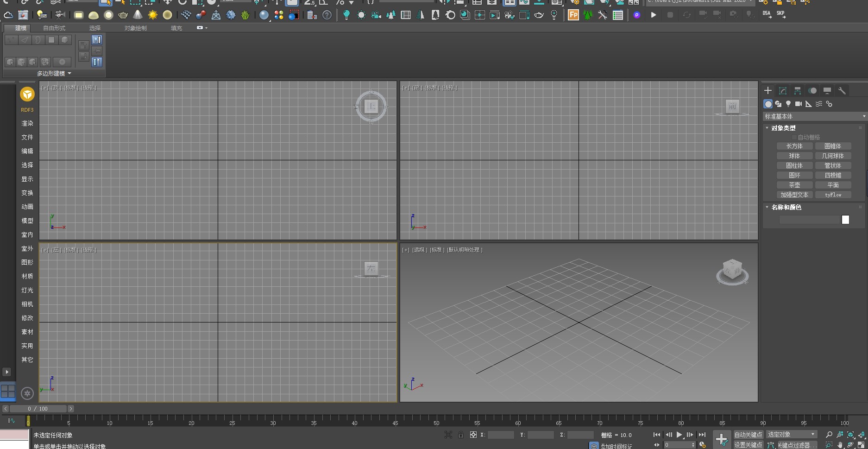Open the 渲染 sidebar menu
This screenshot has height=449, width=868.
27,123
